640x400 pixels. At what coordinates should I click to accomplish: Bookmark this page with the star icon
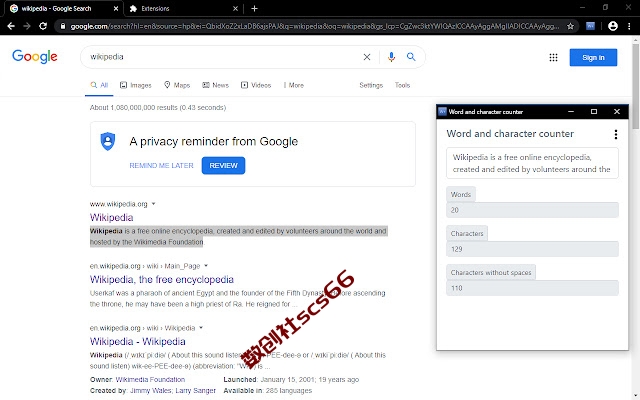570,26
